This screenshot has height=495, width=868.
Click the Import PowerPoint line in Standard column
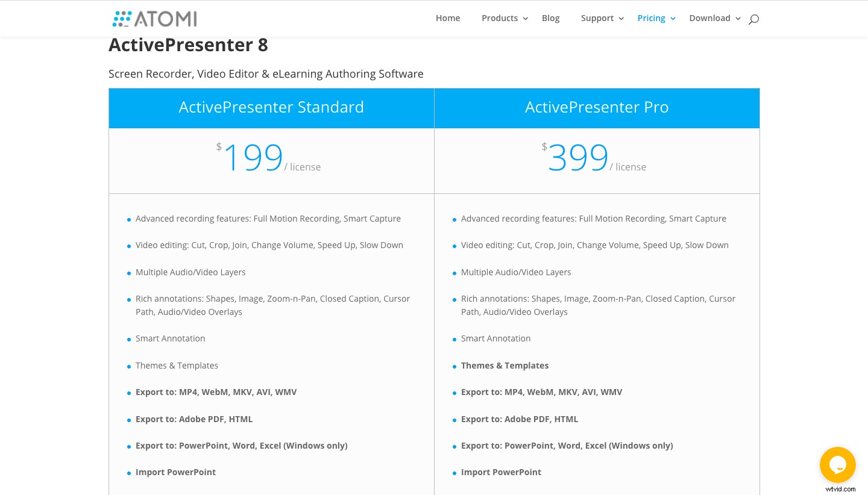click(x=175, y=472)
